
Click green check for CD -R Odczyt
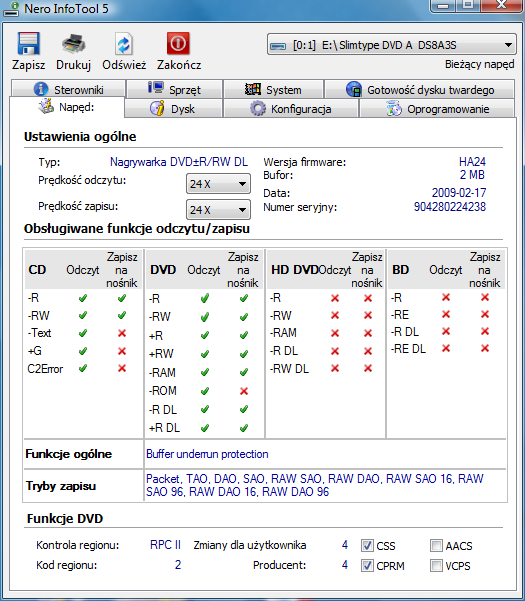83,298
